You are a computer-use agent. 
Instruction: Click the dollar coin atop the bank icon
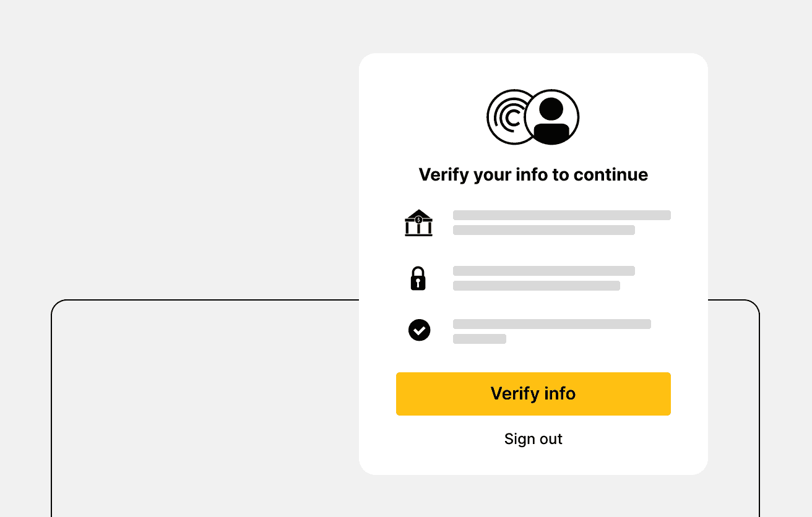point(419,219)
